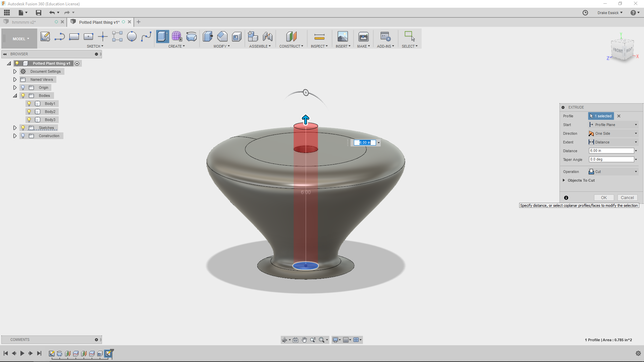The width and height of the screenshot is (644, 362).
Task: Select the Line sketch tool
Action: (60, 36)
